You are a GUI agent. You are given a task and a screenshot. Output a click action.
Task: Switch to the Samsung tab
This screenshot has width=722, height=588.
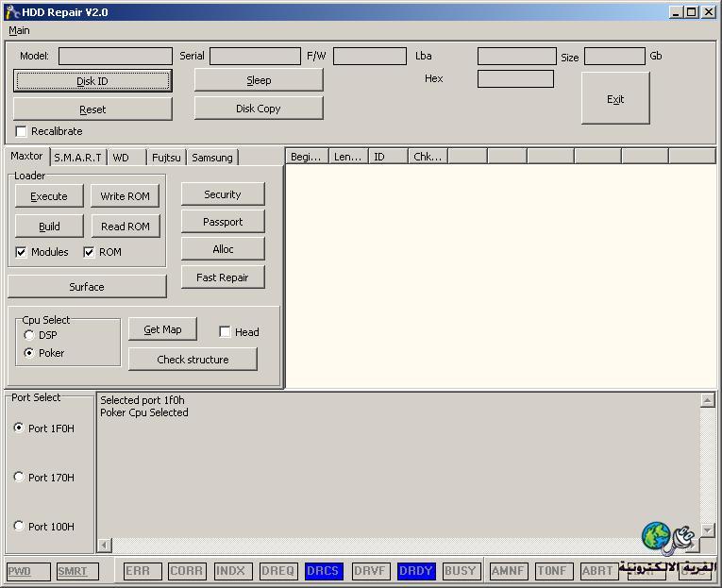pos(211,158)
